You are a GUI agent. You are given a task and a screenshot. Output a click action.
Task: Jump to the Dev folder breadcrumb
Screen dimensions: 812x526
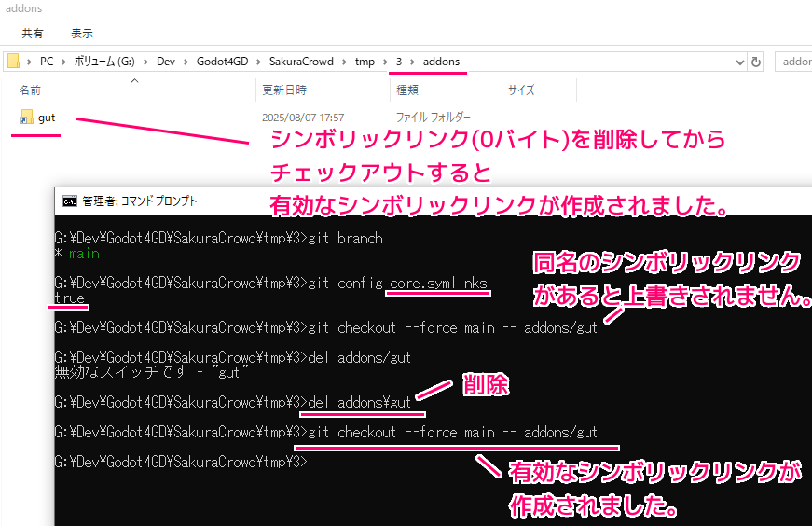(165, 62)
